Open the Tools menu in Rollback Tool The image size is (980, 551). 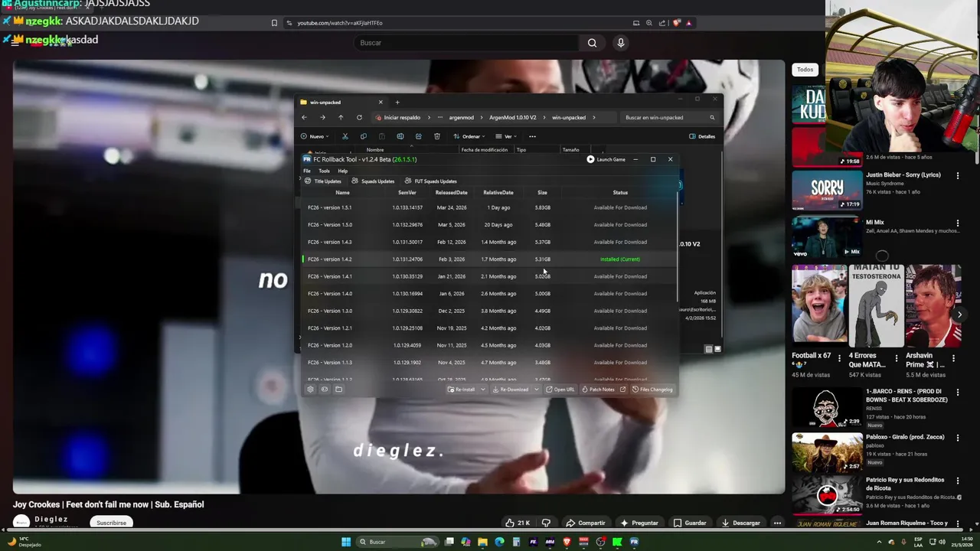(324, 171)
